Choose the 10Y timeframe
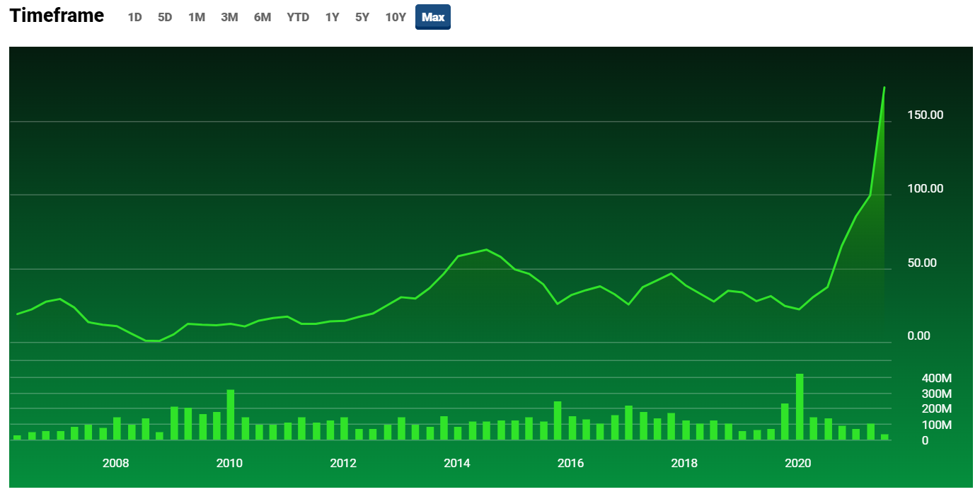 (396, 17)
